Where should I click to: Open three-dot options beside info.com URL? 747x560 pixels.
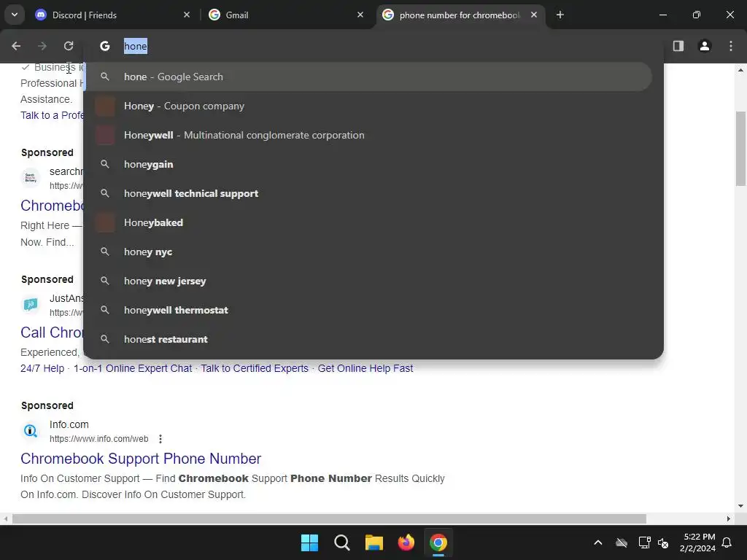click(160, 438)
